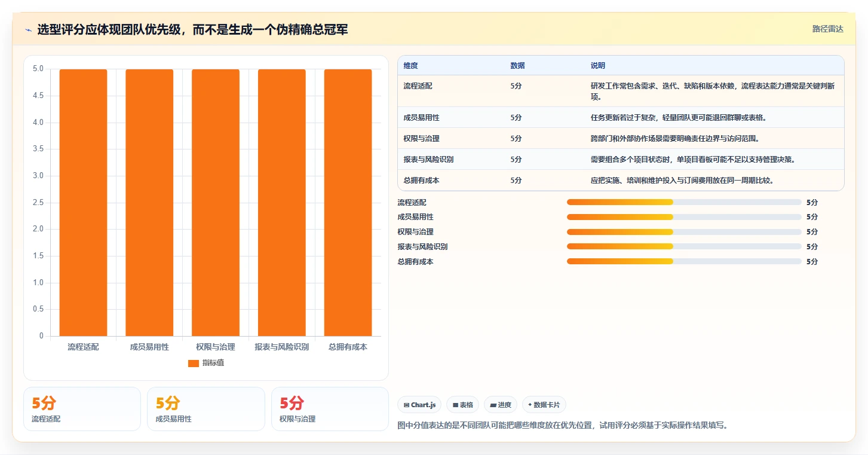Click the 流程适配 bar in the chart
Image resolution: width=868 pixels, height=455 pixels.
[x=83, y=203]
